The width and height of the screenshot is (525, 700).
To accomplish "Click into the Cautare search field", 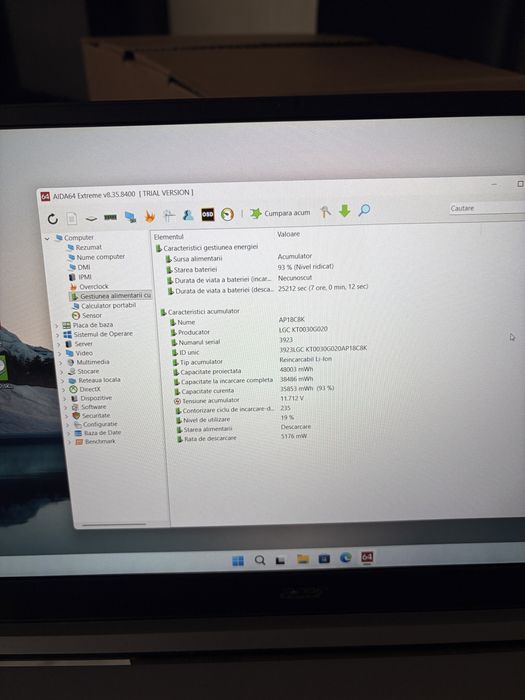I will click(487, 208).
